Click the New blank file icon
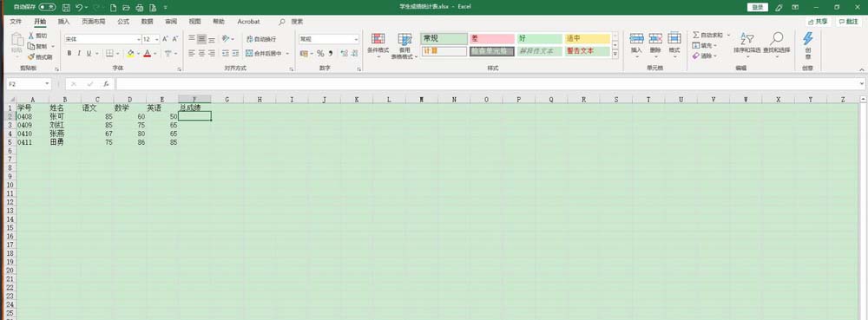 [114, 7]
